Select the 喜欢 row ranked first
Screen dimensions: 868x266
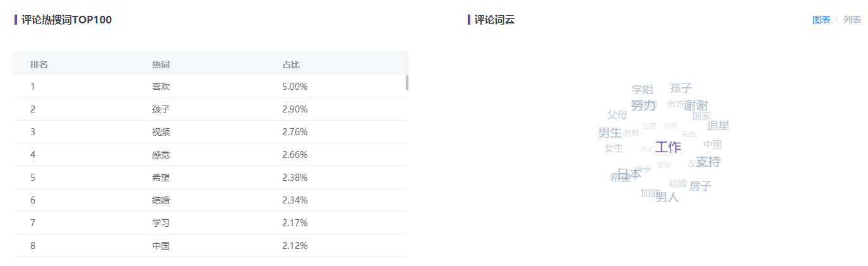point(210,87)
